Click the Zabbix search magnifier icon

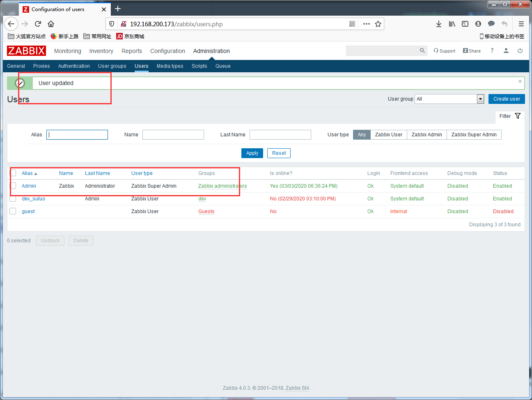coord(422,51)
